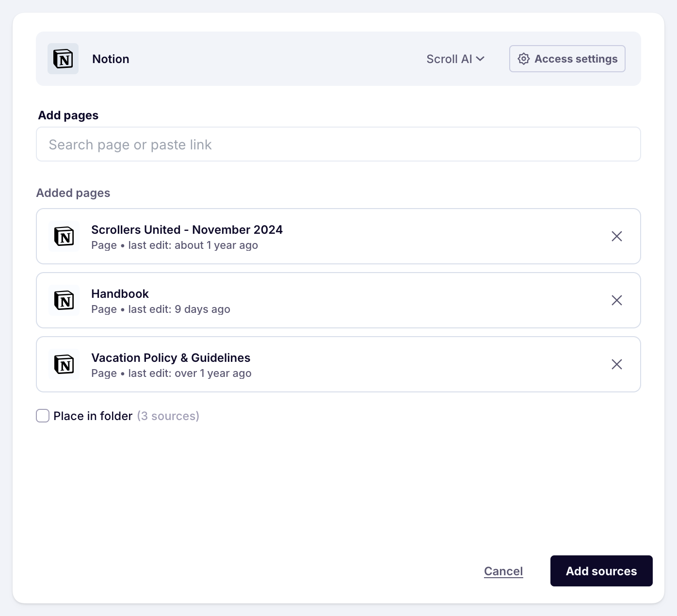Click the Notion icon beside Handbook

[64, 301]
